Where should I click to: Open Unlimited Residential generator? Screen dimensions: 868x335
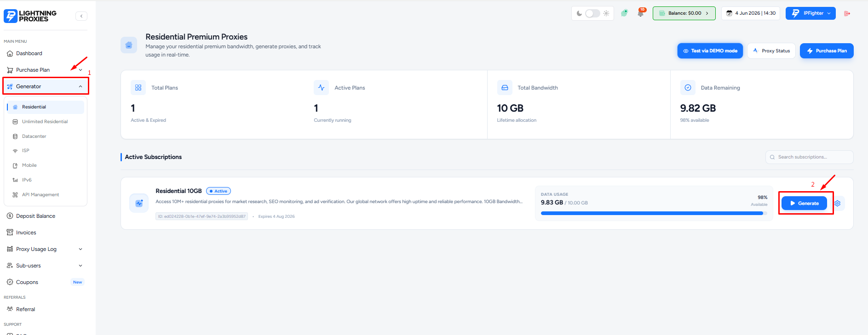tap(46, 122)
